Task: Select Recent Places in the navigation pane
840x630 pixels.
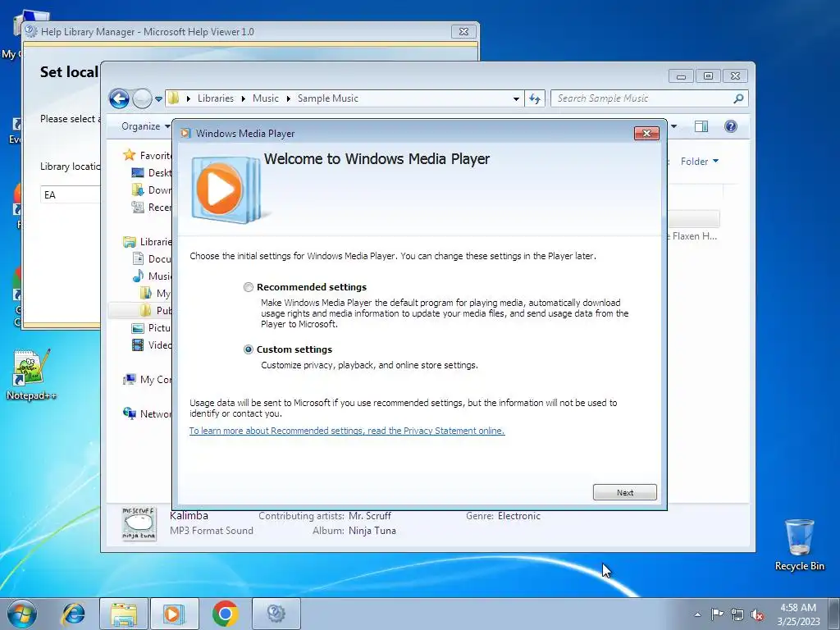Action: [x=152, y=208]
